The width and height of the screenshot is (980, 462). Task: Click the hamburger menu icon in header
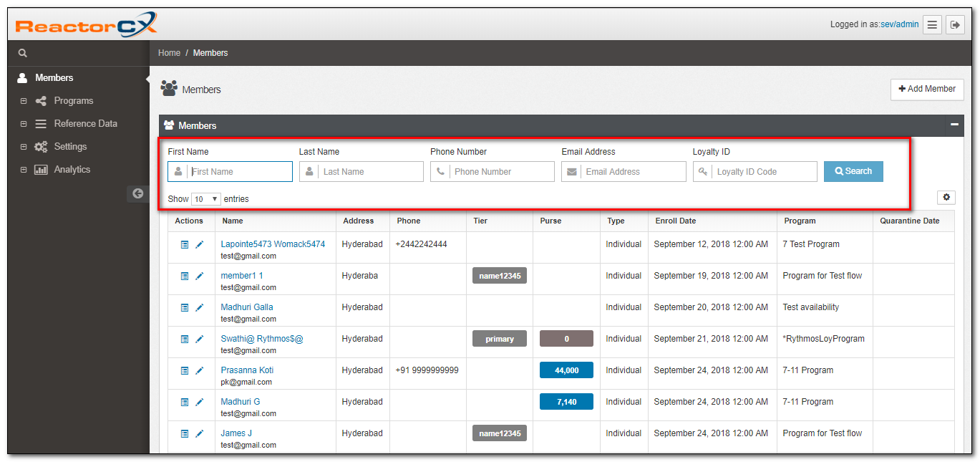click(x=932, y=25)
